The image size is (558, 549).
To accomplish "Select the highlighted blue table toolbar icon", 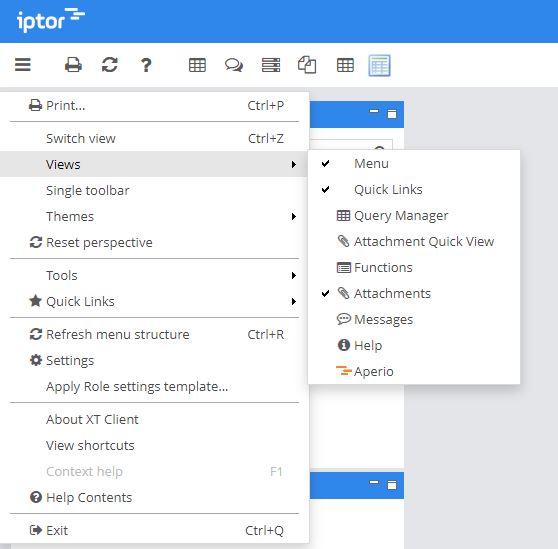I will (379, 65).
